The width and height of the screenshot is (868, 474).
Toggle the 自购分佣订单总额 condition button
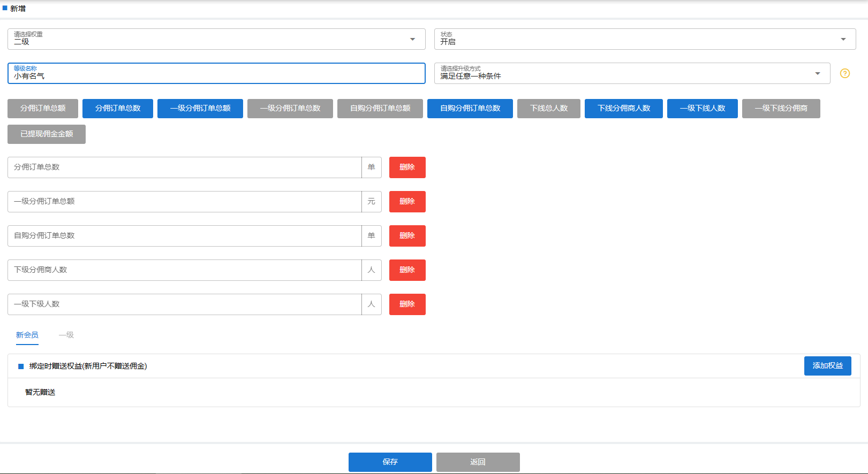pyautogui.click(x=380, y=109)
